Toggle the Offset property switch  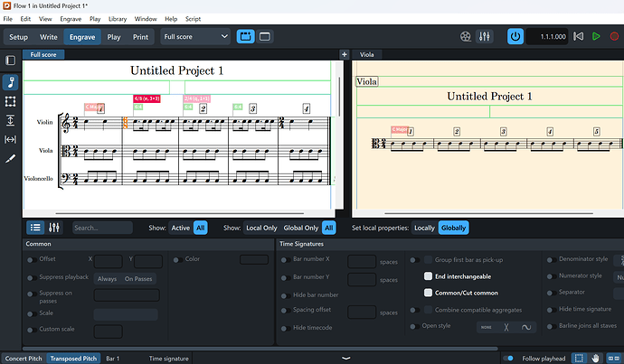click(x=32, y=260)
